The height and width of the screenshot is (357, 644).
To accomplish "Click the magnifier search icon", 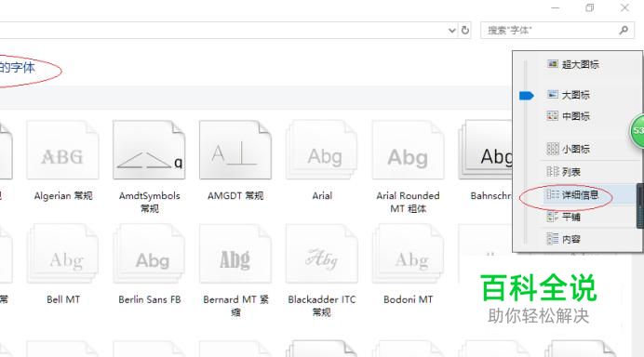I will coord(624,30).
